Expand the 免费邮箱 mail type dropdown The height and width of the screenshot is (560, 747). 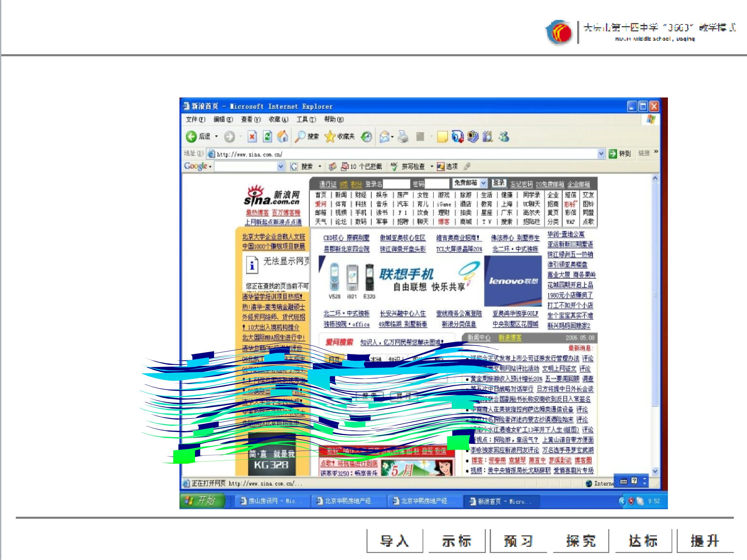483,183
